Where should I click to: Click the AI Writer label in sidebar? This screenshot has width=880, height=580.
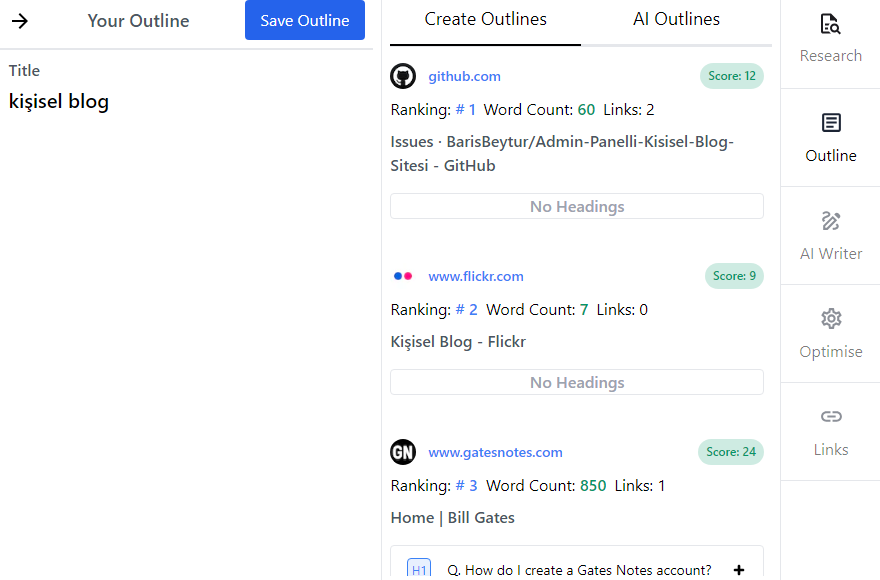(x=831, y=254)
